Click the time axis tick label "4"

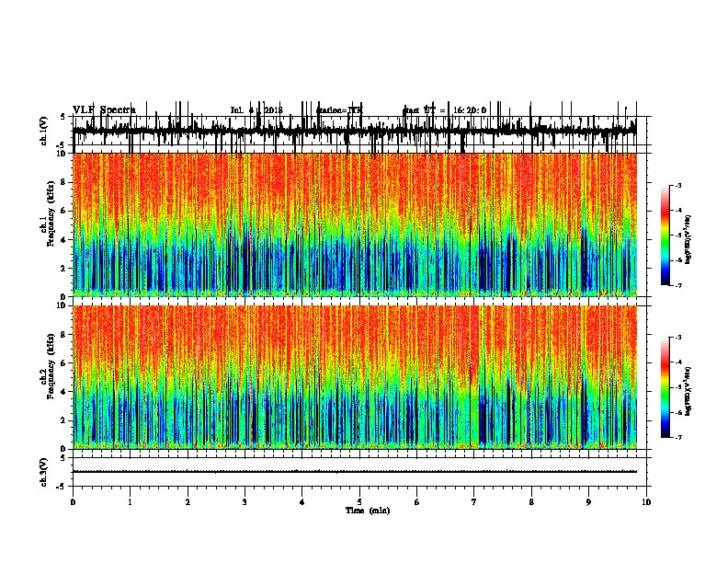tap(302, 502)
